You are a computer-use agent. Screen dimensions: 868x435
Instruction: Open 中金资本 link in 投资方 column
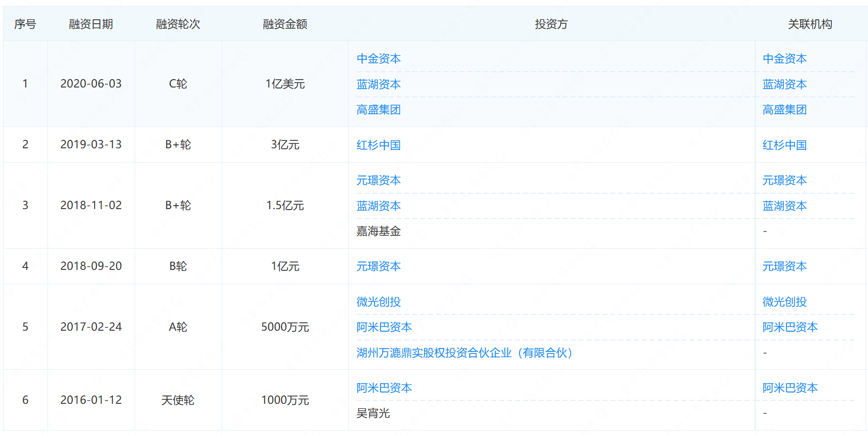tap(379, 59)
